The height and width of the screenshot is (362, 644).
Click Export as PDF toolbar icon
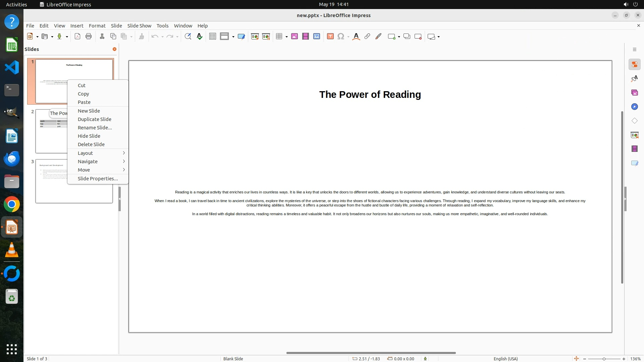click(77, 37)
